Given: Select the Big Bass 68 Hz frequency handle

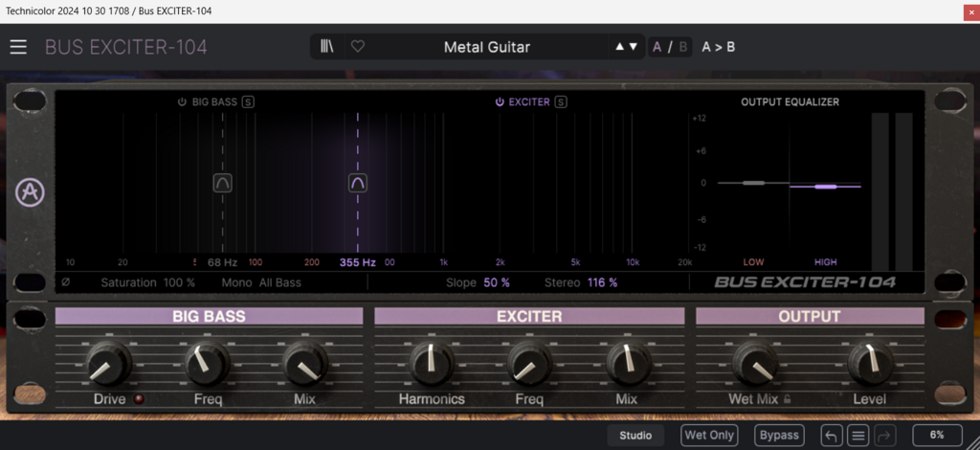Looking at the screenshot, I should point(222,183).
